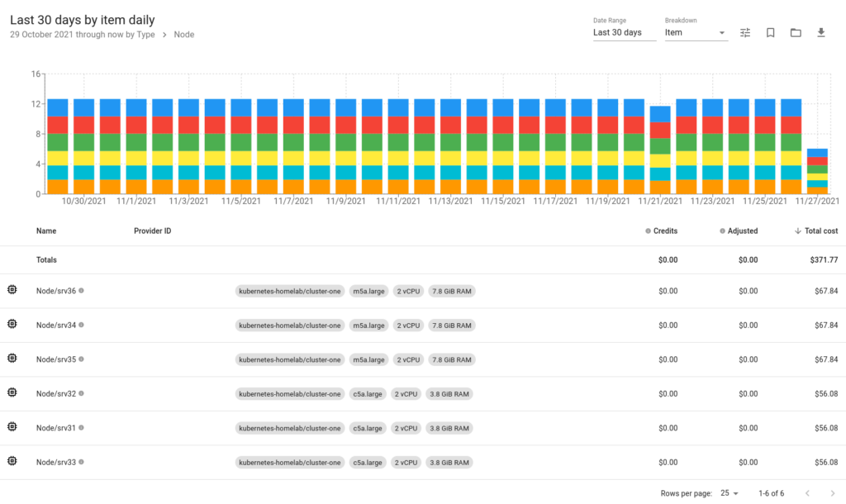This screenshot has width=846, height=504.
Task: Select Type in the breadcrumb navigation
Action: [x=147, y=35]
